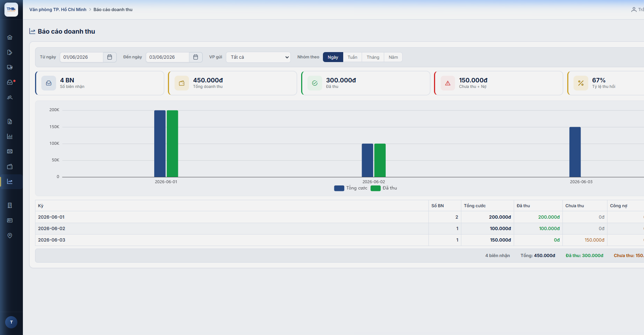
Task: Toggle the Tổng cước legend series
Action: (351, 188)
